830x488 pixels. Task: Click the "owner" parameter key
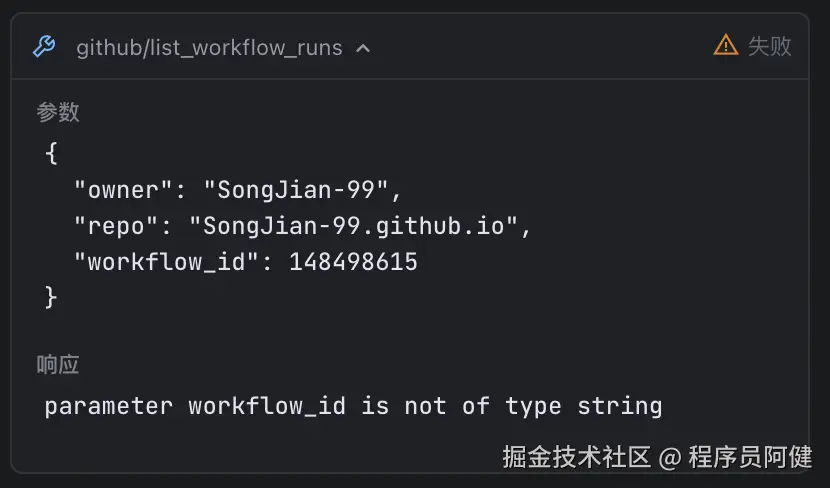[x=117, y=190]
